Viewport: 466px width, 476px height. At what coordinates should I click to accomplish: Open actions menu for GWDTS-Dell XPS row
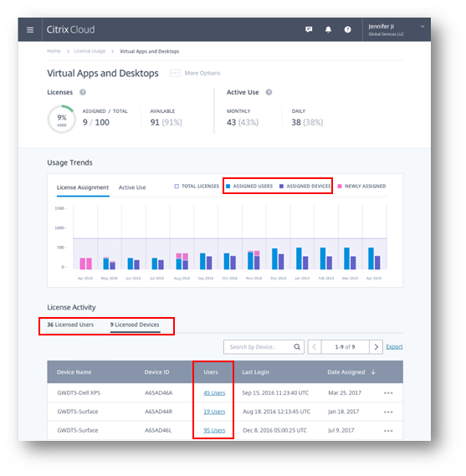click(x=388, y=393)
